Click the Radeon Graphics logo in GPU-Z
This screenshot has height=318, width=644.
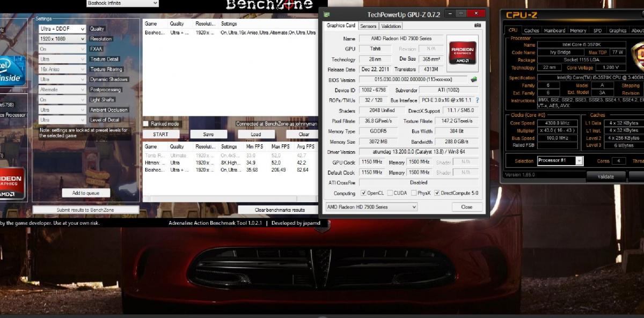tap(462, 53)
